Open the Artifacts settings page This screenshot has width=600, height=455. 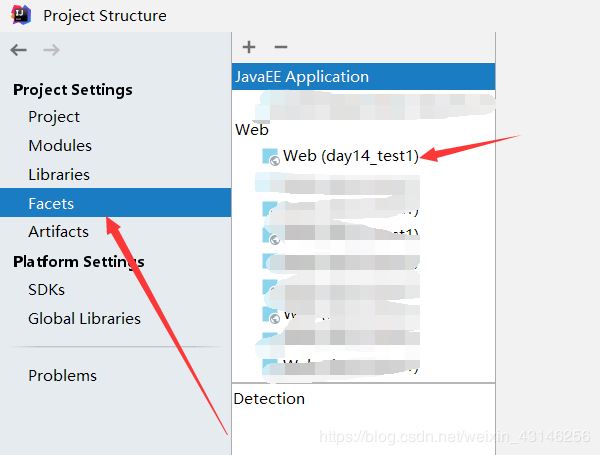pos(58,231)
